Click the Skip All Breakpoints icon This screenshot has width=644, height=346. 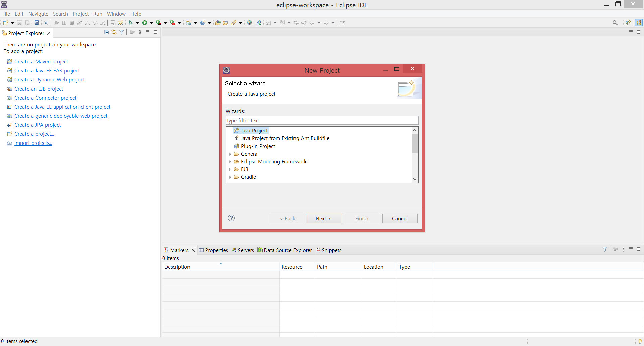[x=46, y=23]
